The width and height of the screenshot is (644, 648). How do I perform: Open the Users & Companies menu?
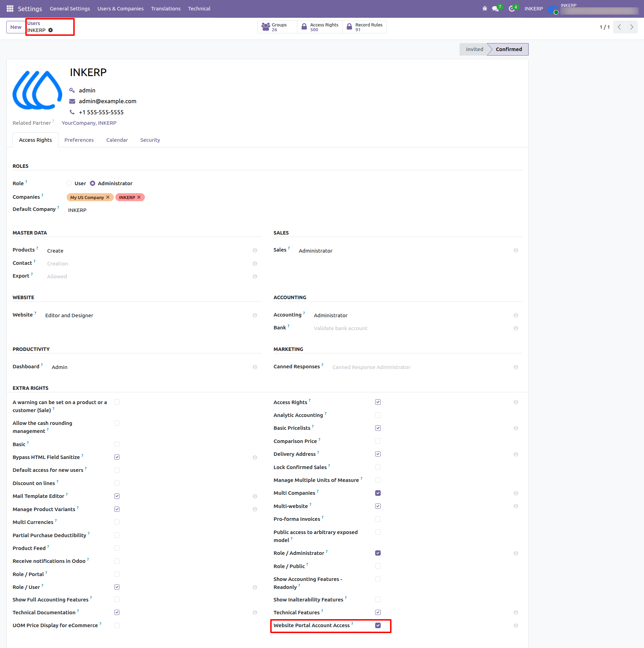(x=121, y=8)
